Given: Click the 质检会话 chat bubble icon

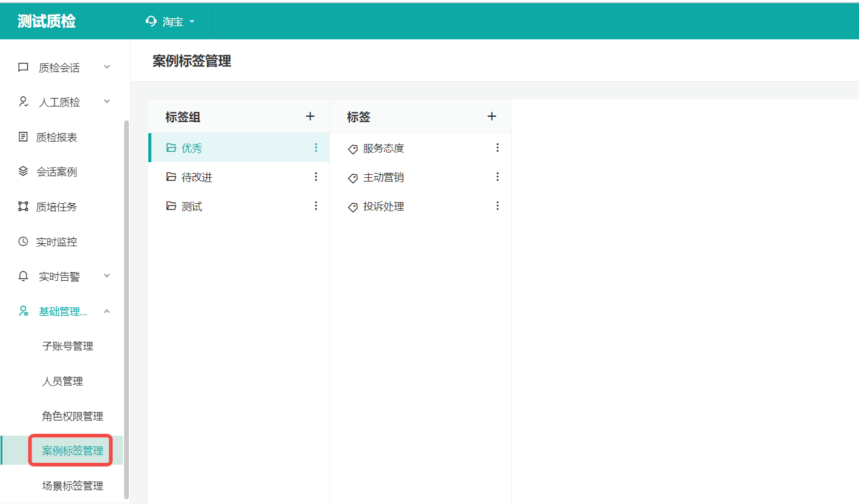Looking at the screenshot, I should pos(23,67).
